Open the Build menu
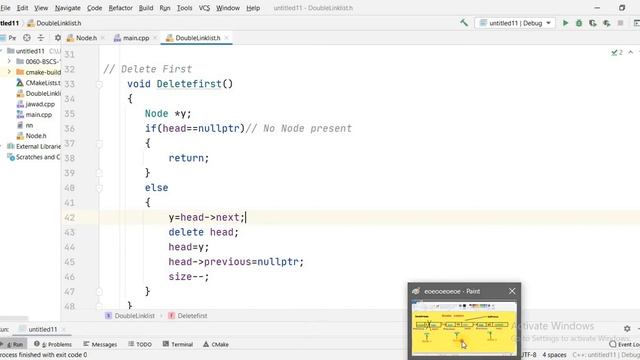The image size is (640, 360). click(146, 8)
